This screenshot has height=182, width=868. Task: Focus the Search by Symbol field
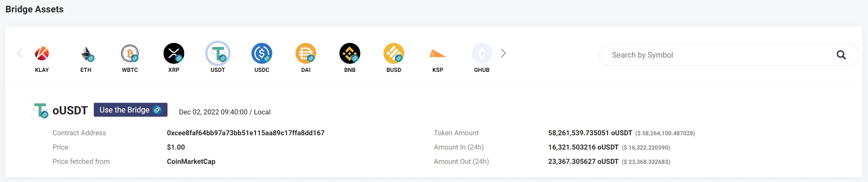[x=718, y=55]
